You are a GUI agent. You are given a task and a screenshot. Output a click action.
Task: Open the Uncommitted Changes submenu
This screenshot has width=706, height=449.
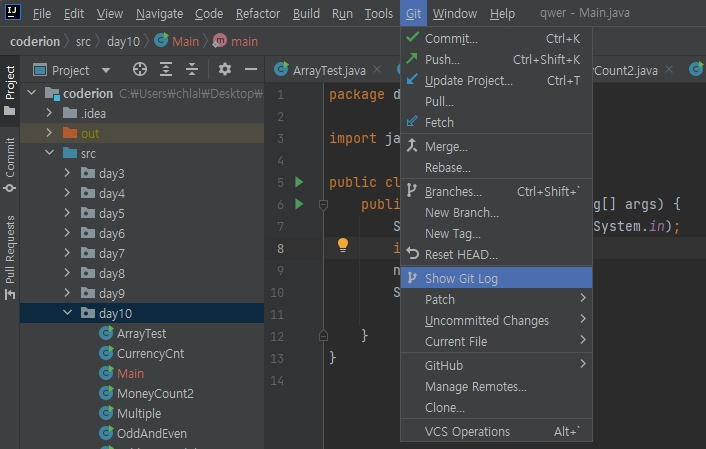click(496, 321)
